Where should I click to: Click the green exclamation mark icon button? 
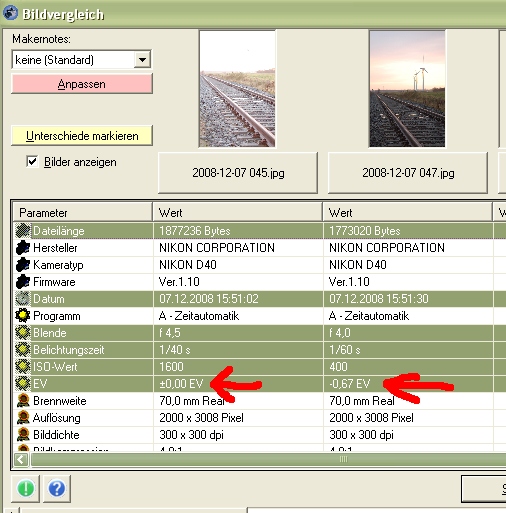pyautogui.click(x=26, y=489)
